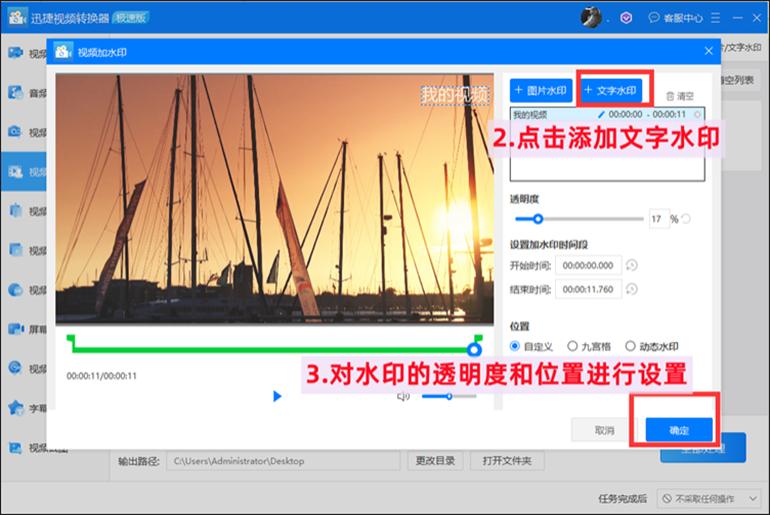Remove the 我的视频 watermark via its delete icon

697,114
